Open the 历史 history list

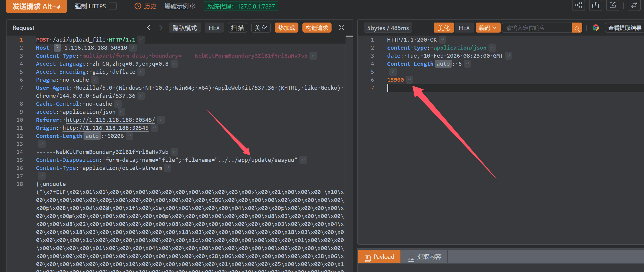click(145, 6)
